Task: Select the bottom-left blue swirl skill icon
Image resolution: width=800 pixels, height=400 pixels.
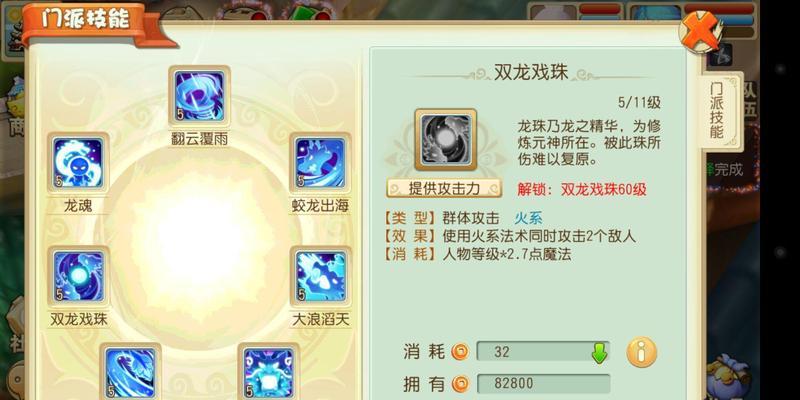Action: pos(131,371)
